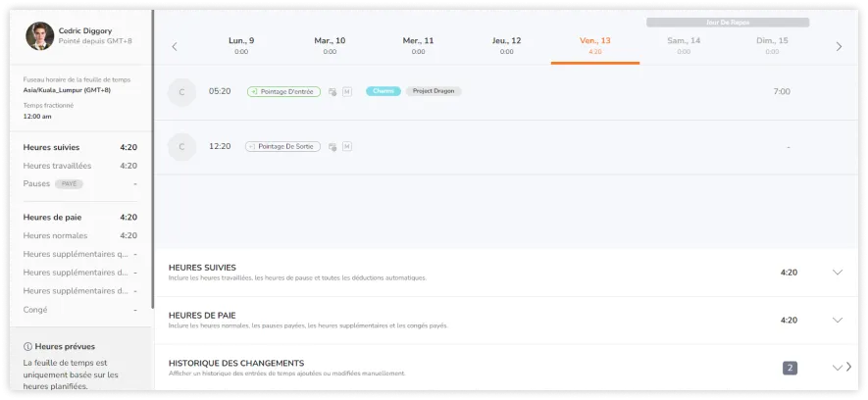Select the Mar., 10 day tab
The width and height of the screenshot is (868, 400).
pos(330,45)
